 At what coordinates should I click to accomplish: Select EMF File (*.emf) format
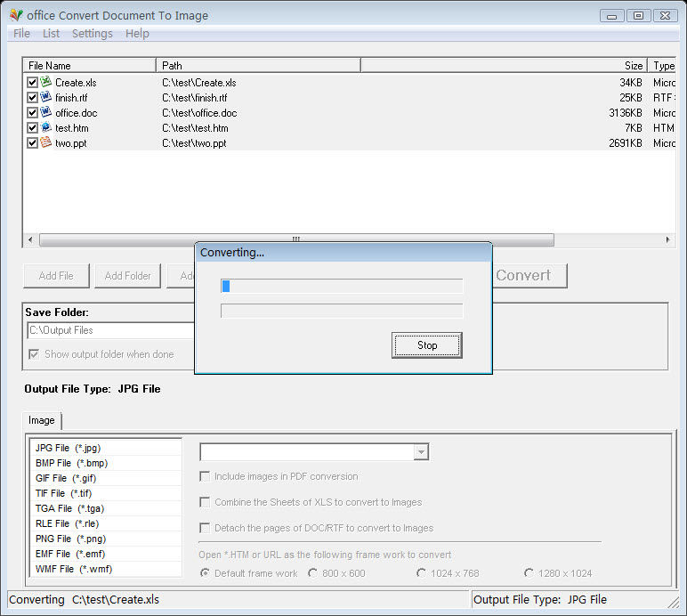click(106, 554)
